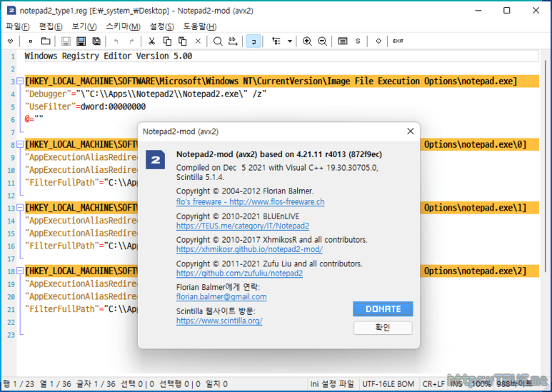The image size is (552, 392).
Task: Open the 보기(V) menu
Action: [84, 26]
